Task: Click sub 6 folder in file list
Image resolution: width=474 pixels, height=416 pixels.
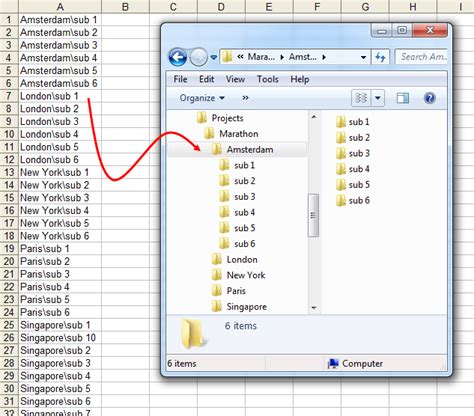Action: point(353,200)
